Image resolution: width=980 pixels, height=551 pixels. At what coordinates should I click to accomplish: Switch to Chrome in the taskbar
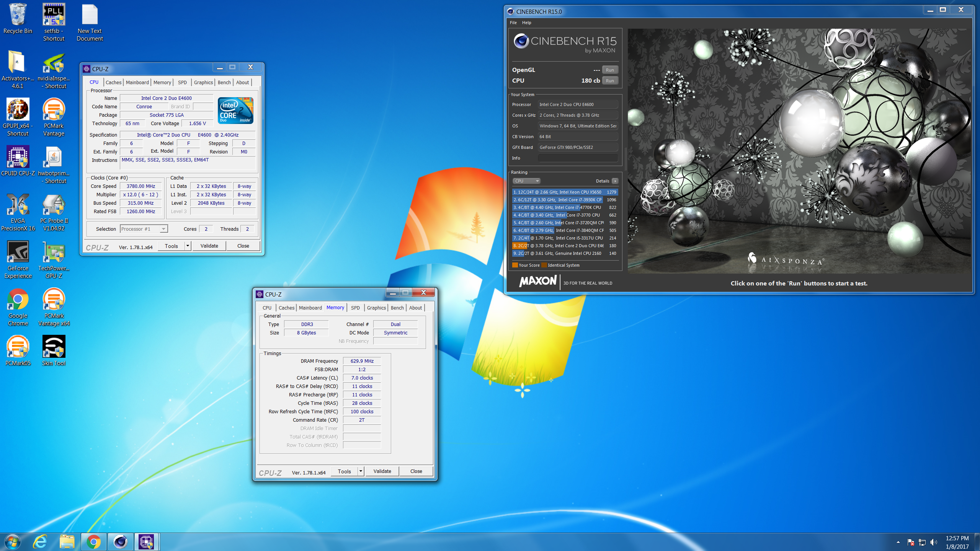(x=94, y=542)
